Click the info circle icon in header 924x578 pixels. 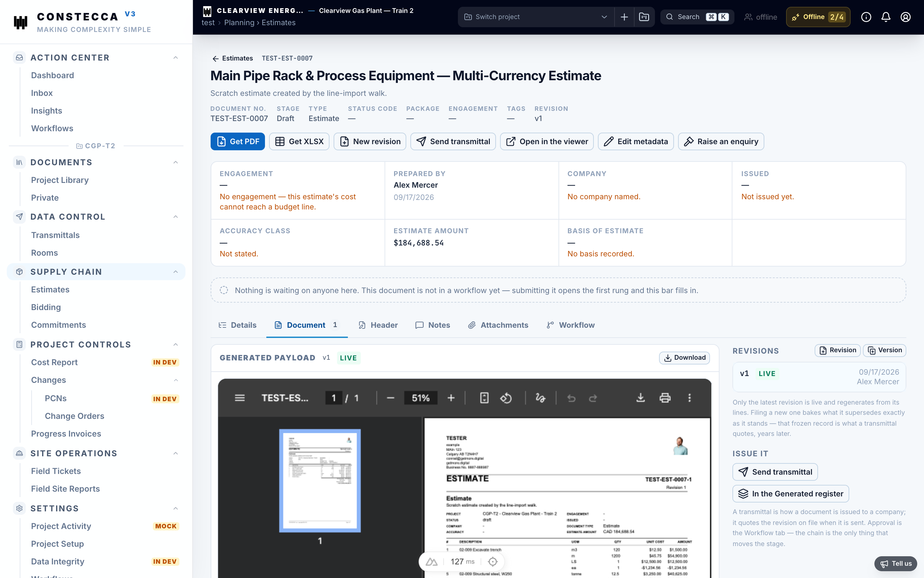(866, 17)
